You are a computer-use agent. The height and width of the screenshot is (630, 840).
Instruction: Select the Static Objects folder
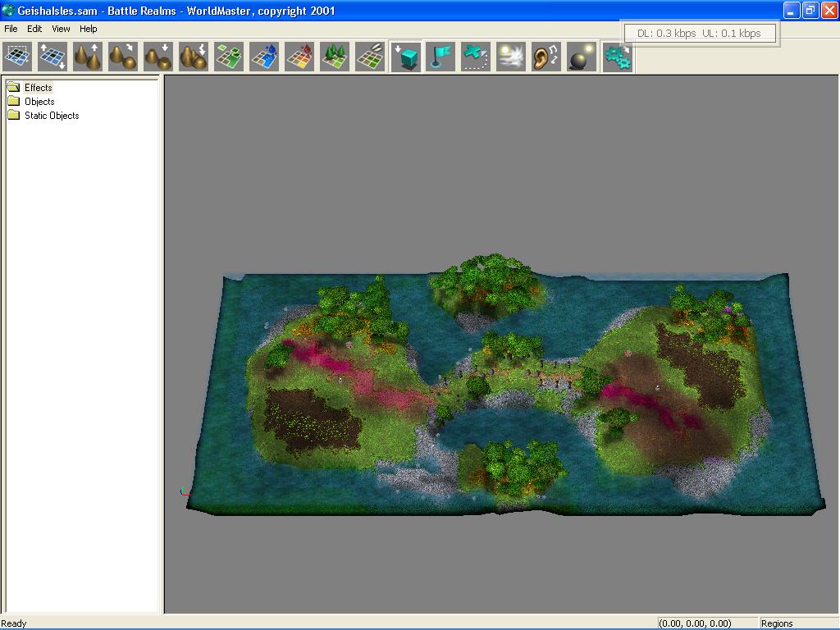pos(52,115)
